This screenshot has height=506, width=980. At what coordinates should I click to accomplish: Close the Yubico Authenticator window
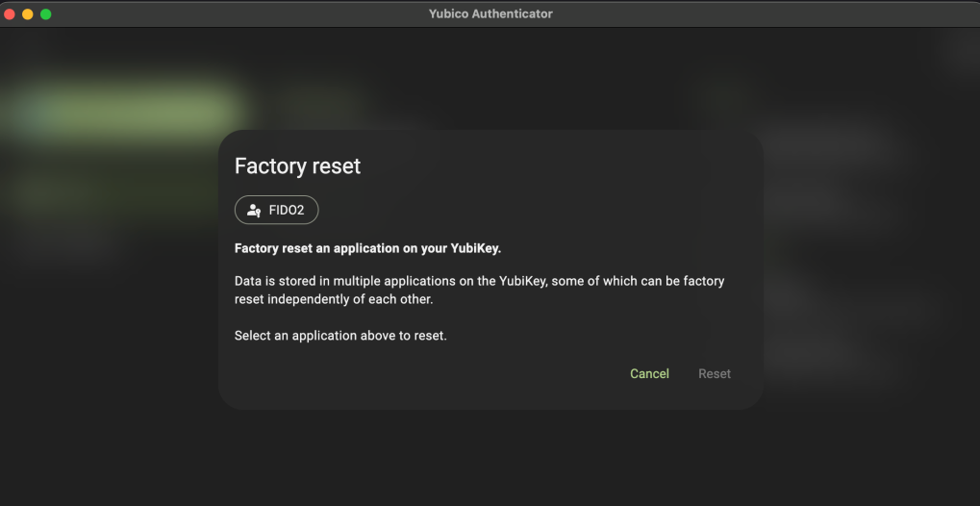pyautogui.click(x=11, y=13)
